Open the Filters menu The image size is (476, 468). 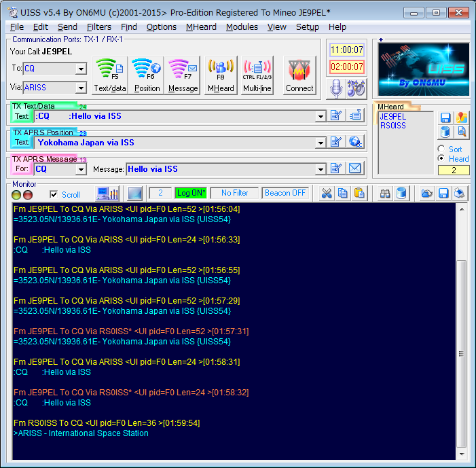99,27
